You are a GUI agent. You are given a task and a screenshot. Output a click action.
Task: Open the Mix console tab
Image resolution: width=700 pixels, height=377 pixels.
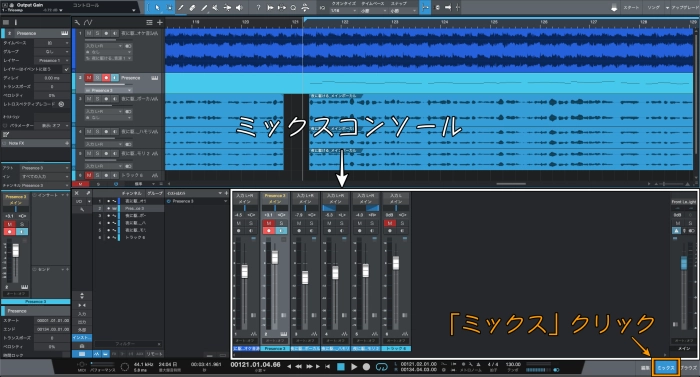click(666, 368)
